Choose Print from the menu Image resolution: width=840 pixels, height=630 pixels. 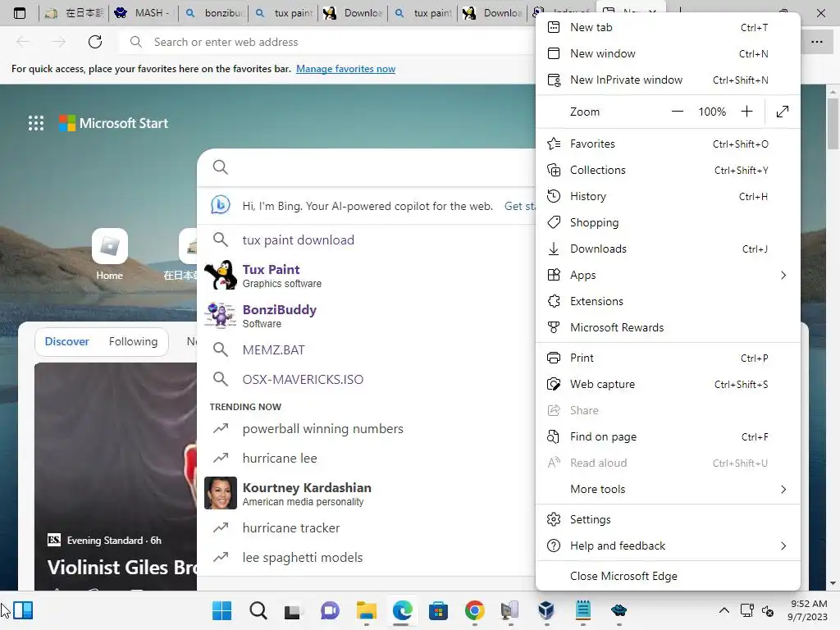[668, 358]
